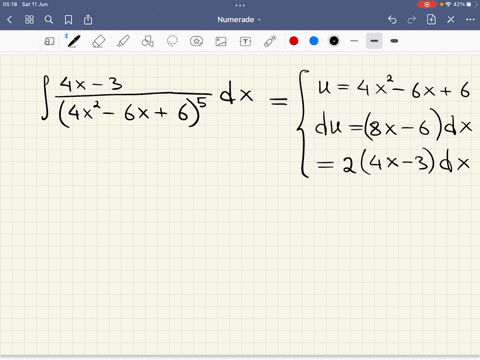This screenshot has width=480, height=360.
Task: Select the Eraser tool
Action: (98, 41)
